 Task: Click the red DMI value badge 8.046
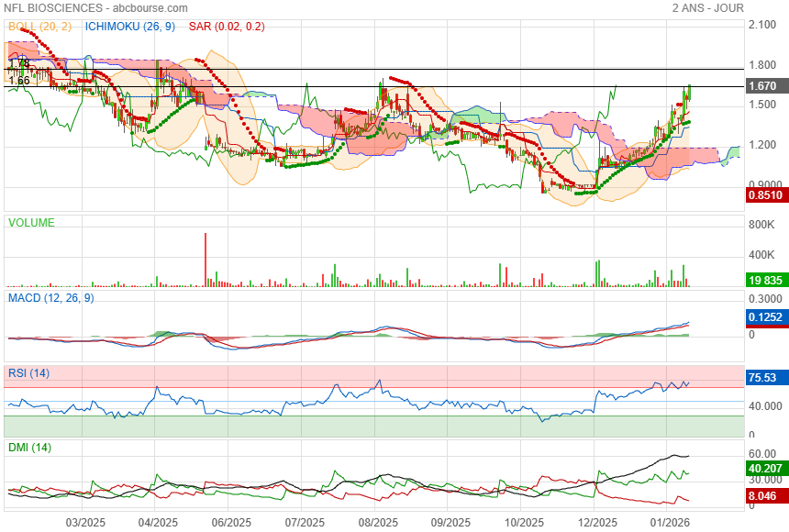(x=765, y=495)
